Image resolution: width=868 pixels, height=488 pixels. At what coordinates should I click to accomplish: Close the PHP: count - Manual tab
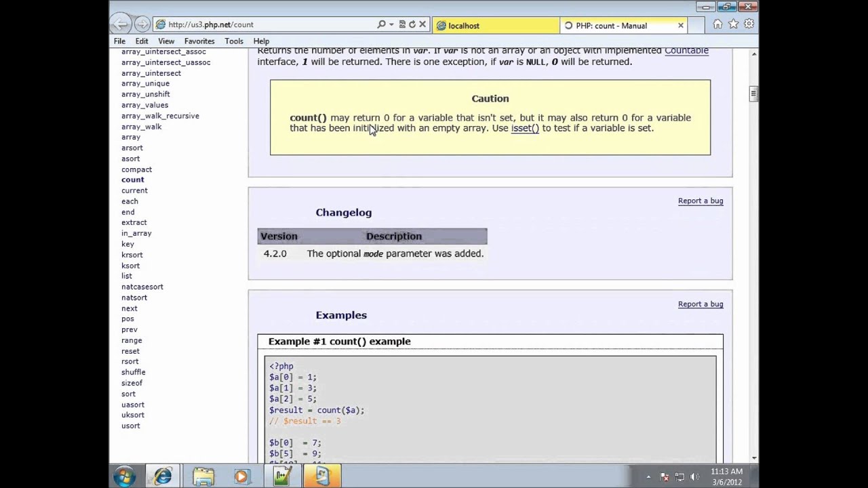click(681, 26)
